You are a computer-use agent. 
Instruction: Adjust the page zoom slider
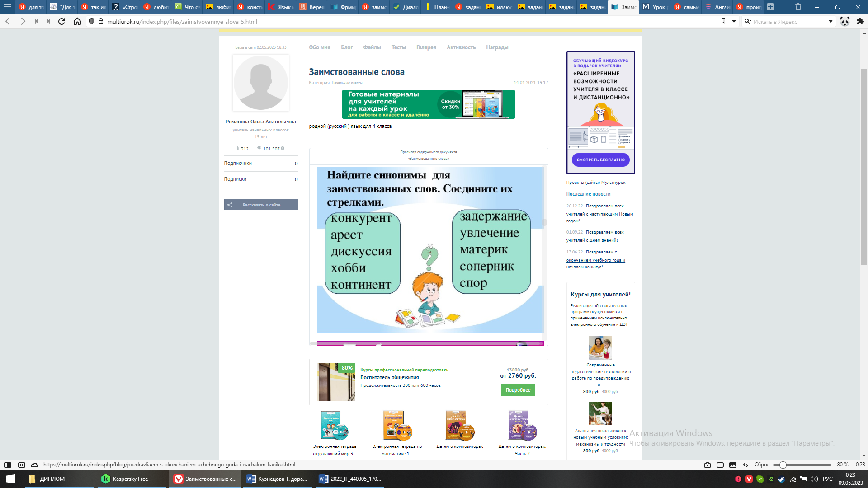(783, 465)
